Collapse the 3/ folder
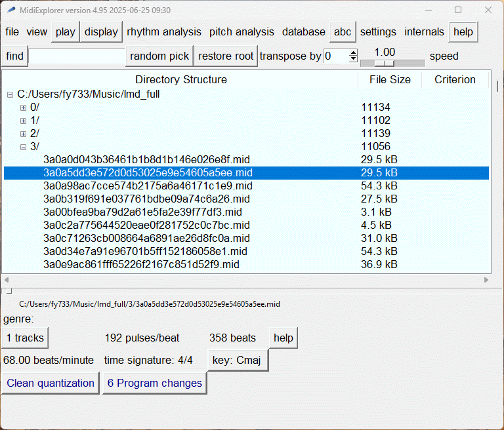Screen dimensions: 504x430 pyautogui.click(x=23, y=147)
